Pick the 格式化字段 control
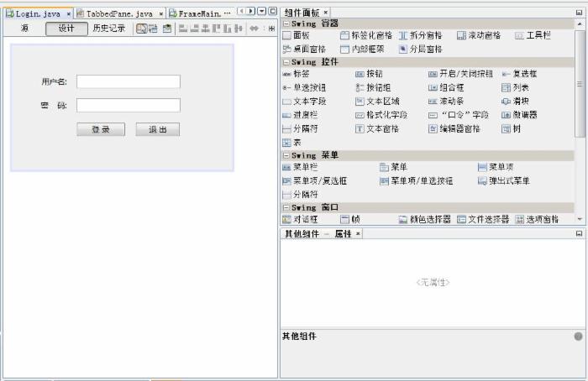This screenshot has height=381, width=588. tap(381, 115)
